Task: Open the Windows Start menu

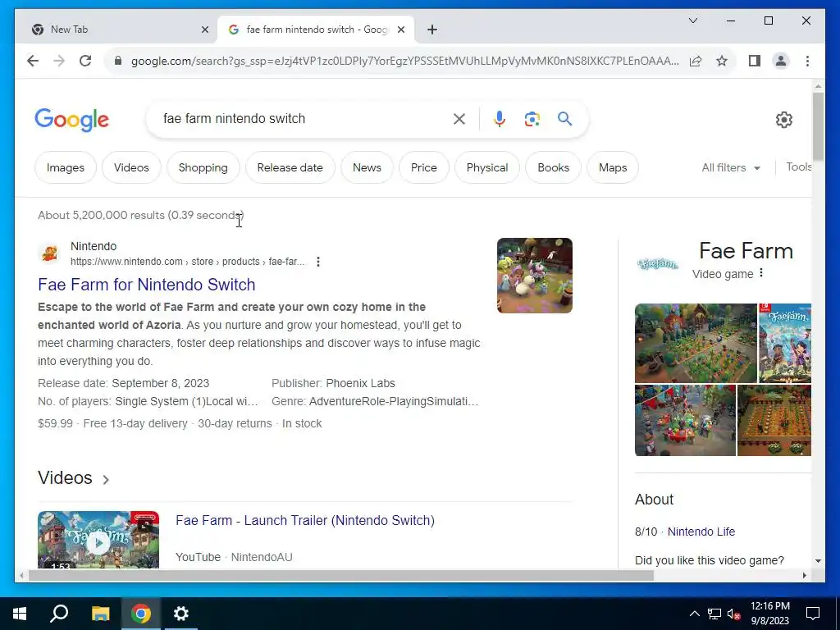Action: tap(20, 614)
